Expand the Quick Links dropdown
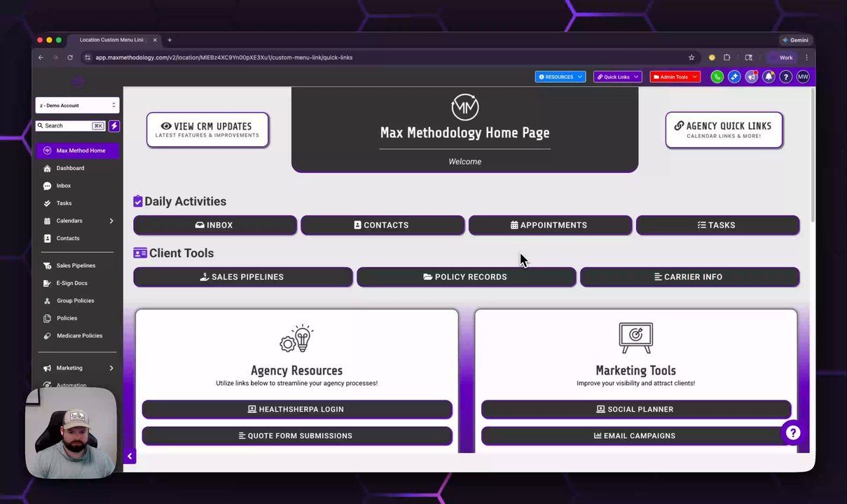Viewport: 847px width, 504px height. [617, 77]
